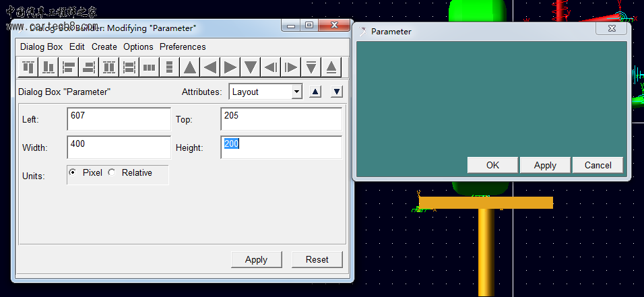This screenshot has height=297, width=644.
Task: Open the Attributes Layout dropdown
Action: coord(265,92)
